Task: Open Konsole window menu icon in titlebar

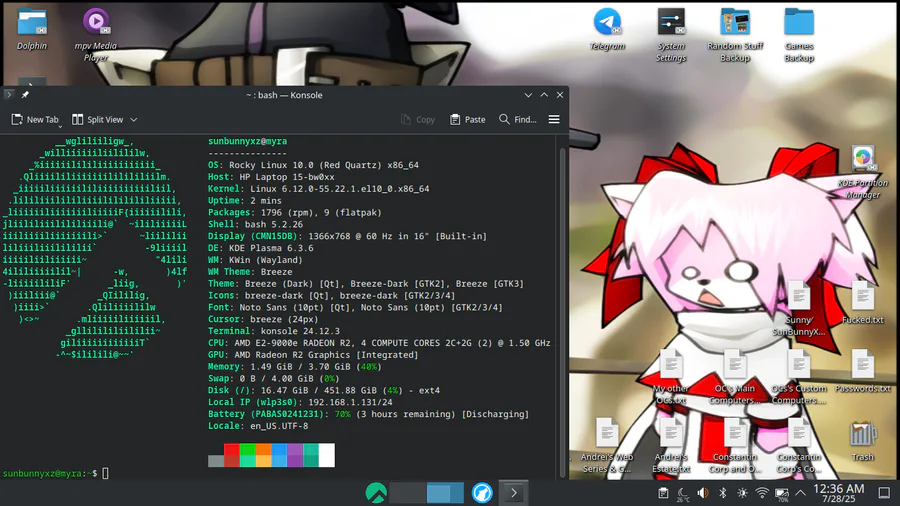Action: (9, 95)
